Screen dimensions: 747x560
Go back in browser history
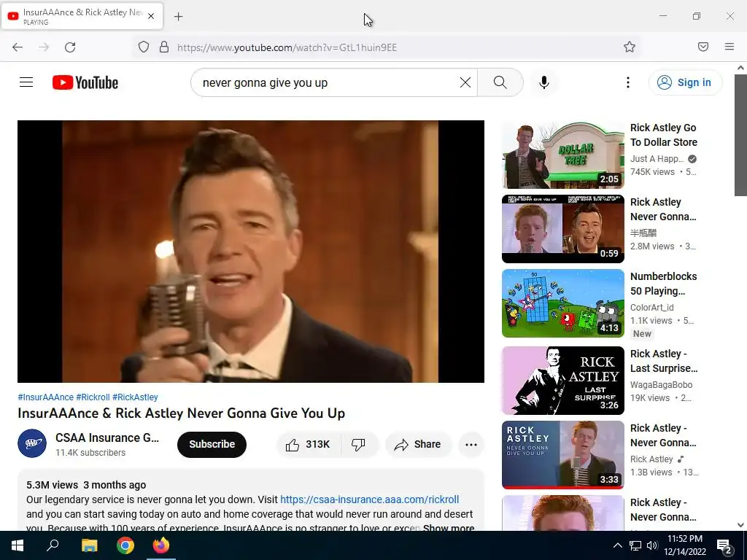click(x=18, y=47)
